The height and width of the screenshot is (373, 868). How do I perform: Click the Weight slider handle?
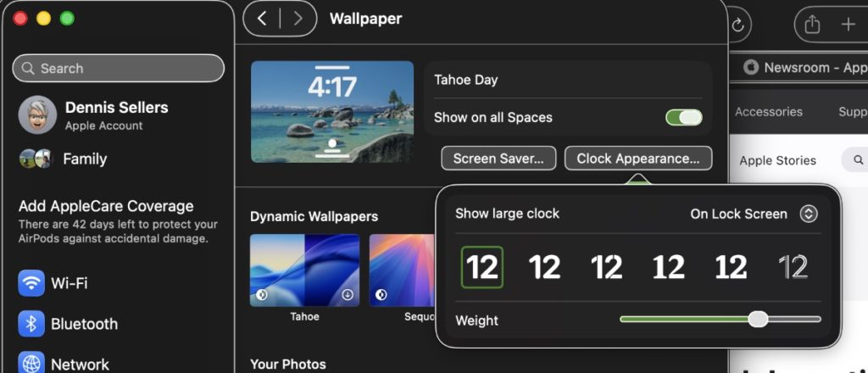tap(758, 320)
